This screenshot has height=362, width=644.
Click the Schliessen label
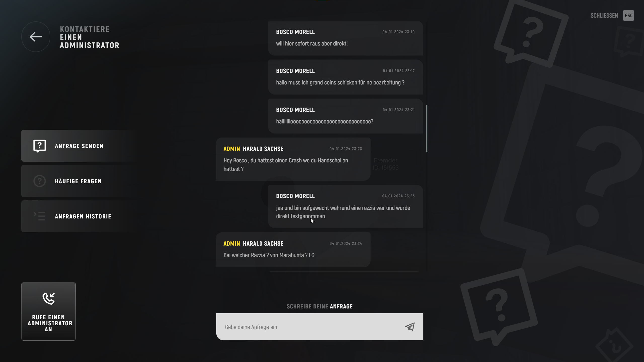(604, 16)
